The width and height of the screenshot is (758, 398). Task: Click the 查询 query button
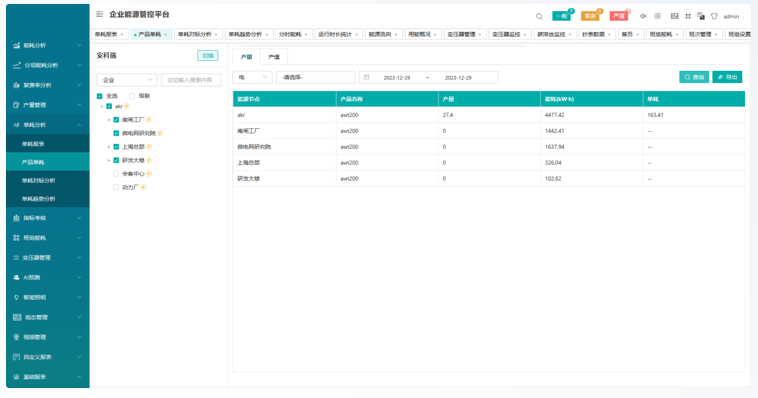coord(694,77)
